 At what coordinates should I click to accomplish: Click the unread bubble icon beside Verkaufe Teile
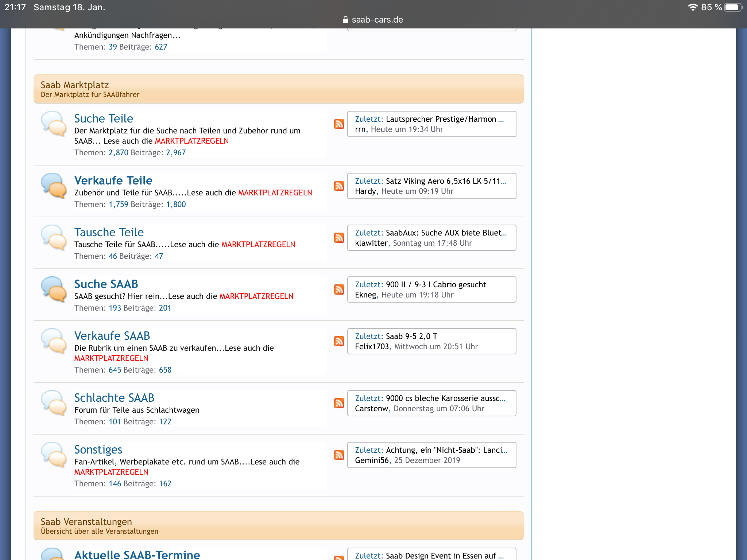54,186
